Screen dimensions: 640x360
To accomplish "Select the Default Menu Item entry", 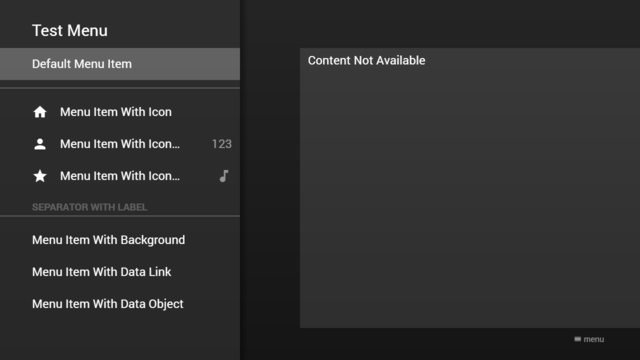I will [120, 64].
